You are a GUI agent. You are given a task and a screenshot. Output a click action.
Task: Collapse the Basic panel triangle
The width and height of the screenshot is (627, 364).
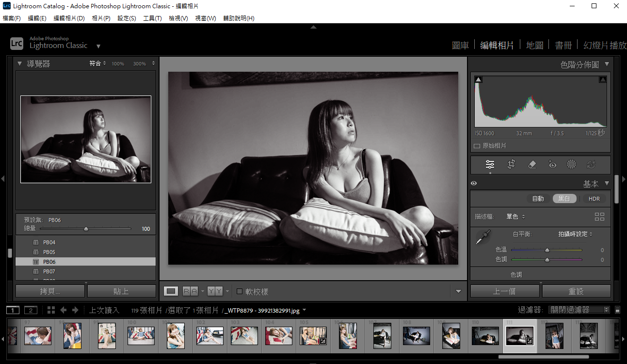[606, 184]
